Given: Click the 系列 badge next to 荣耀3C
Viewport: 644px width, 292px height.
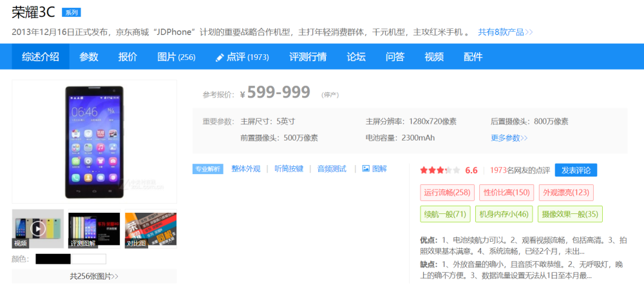Looking at the screenshot, I should pos(71,12).
